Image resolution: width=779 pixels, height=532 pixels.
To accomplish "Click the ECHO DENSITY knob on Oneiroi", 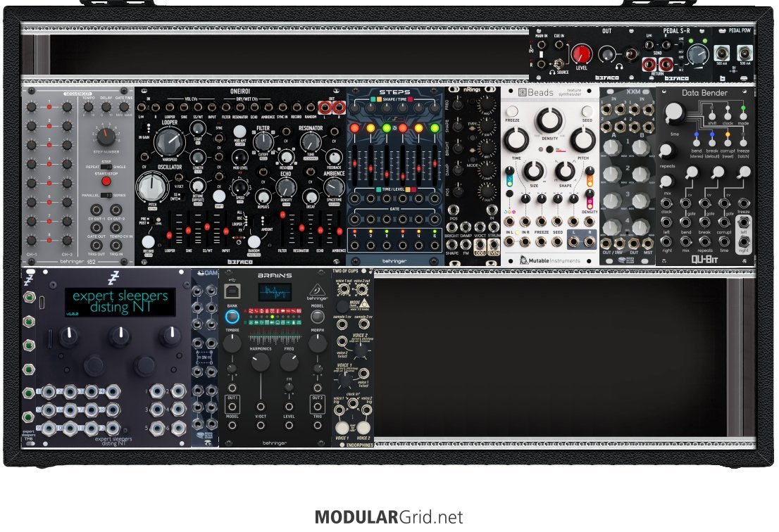I will click(x=286, y=188).
